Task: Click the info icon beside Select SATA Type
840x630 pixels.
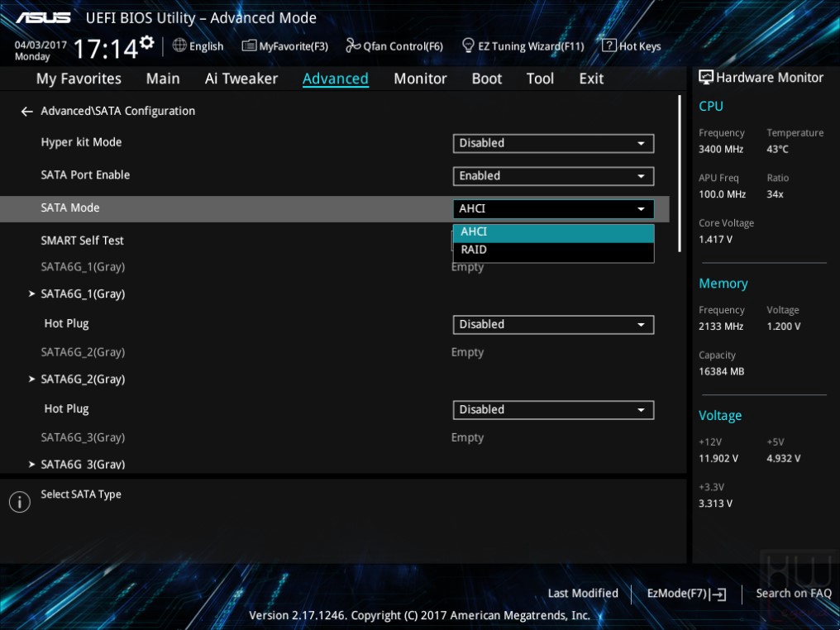Action: point(20,502)
